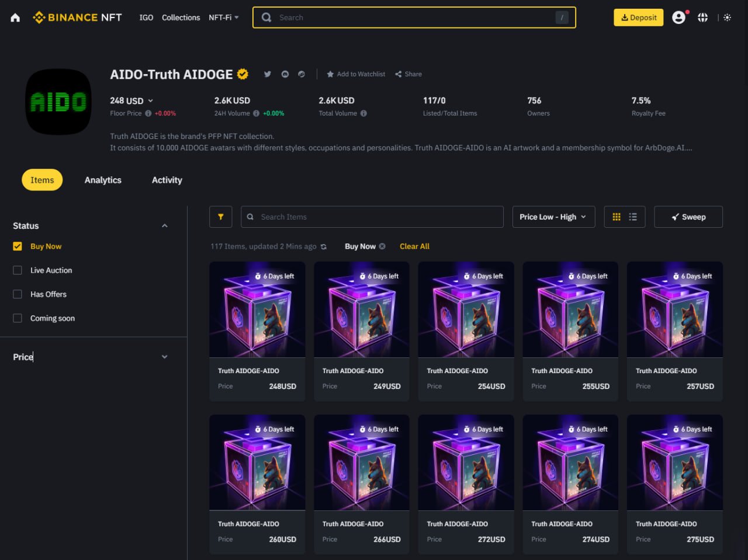Show 24H Volume info tooltip icon

click(x=256, y=113)
